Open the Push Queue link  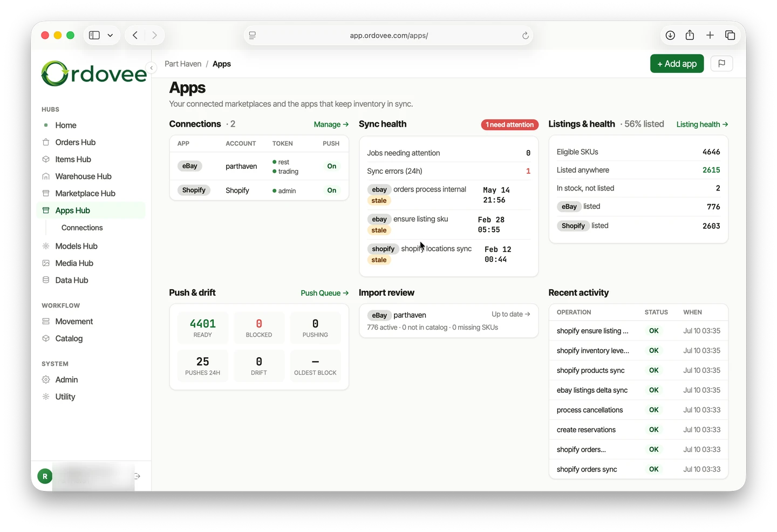(x=325, y=293)
